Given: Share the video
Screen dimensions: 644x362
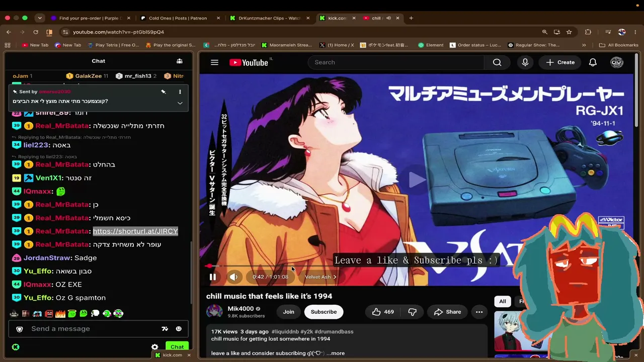Looking at the screenshot, I should click(447, 312).
